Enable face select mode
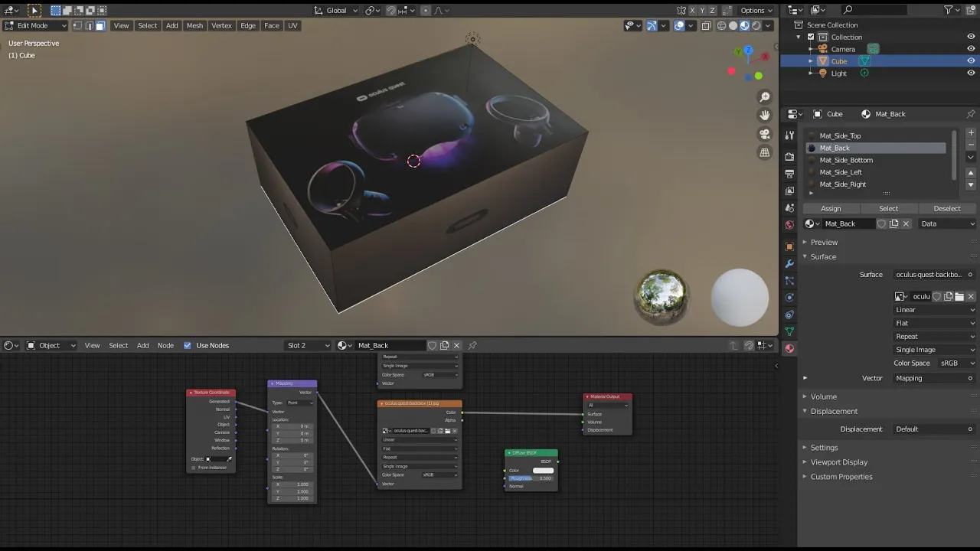This screenshot has width=980, height=551. (x=100, y=25)
